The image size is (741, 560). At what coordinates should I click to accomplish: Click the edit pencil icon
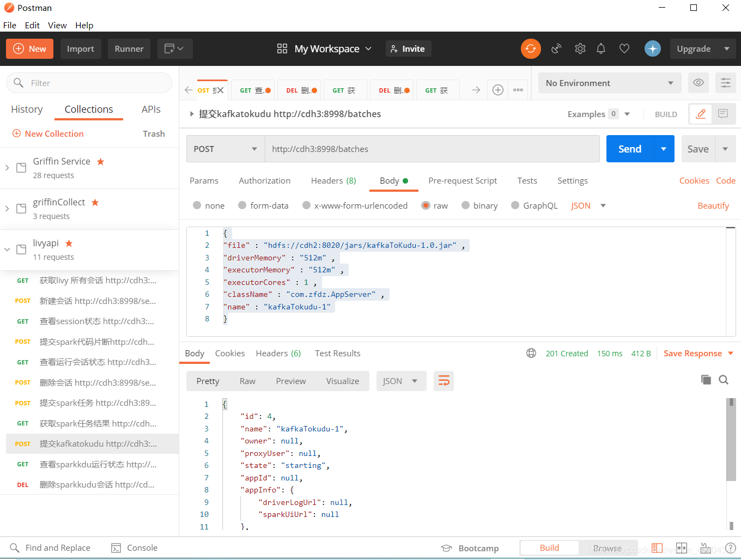point(701,114)
